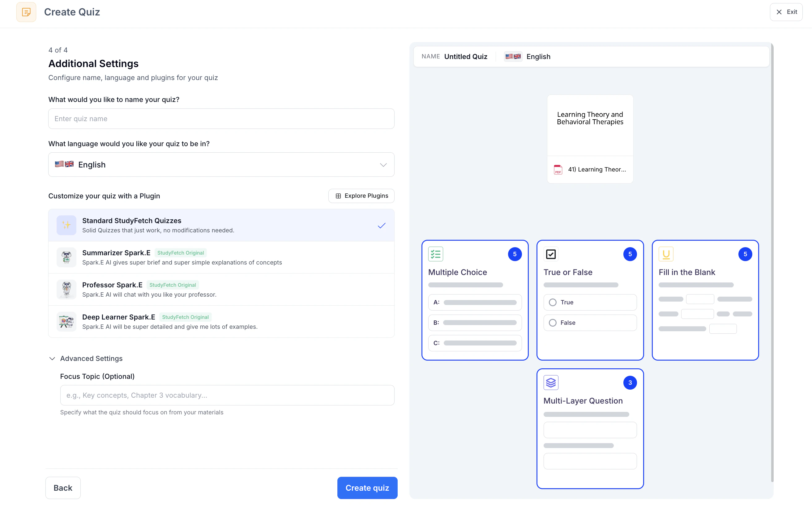Click the Multi-Layer Question layers icon
This screenshot has height=508, width=812.
click(551, 383)
